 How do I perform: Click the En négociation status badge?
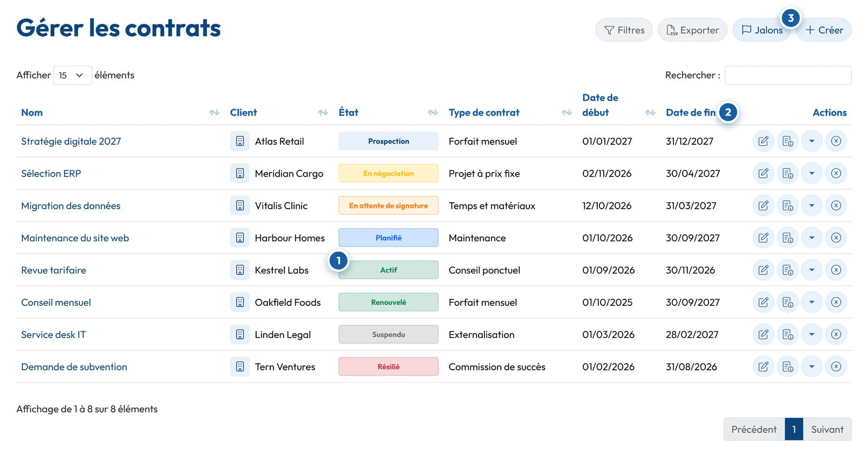point(388,174)
